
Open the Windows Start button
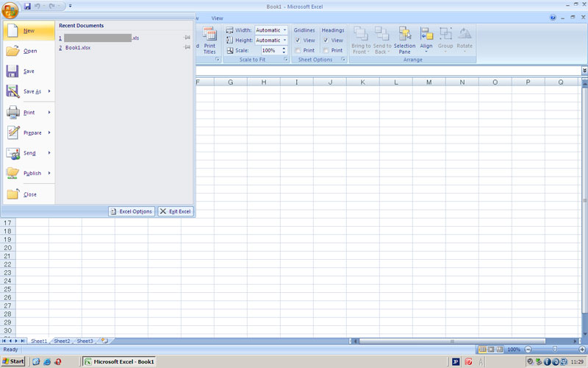[x=13, y=361]
